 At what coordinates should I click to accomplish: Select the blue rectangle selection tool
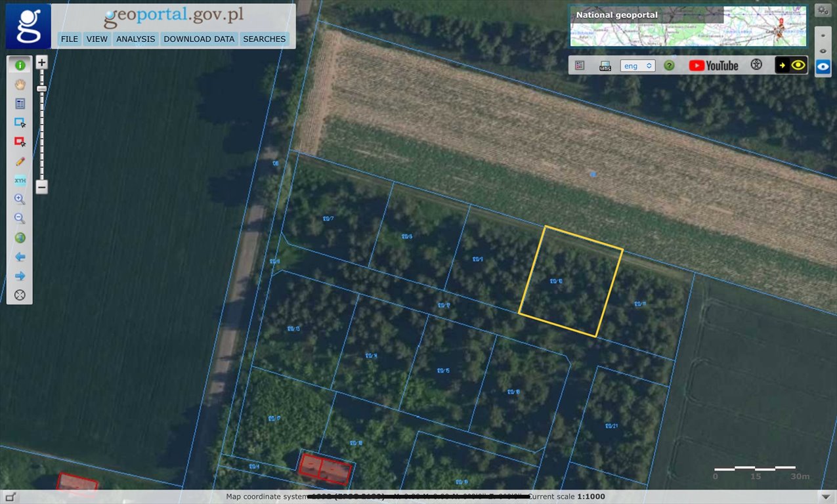click(x=20, y=122)
